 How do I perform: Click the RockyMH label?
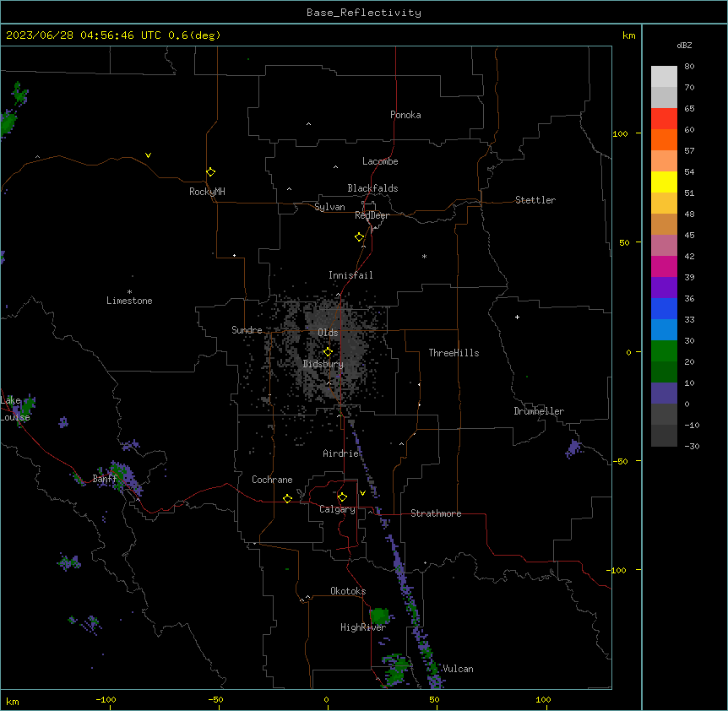207,192
